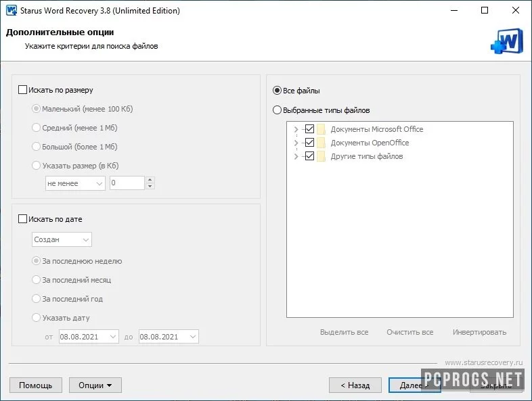Image resolution: width=532 pixels, height=401 pixels.
Task: Go back with the < Назад button
Action: click(x=355, y=385)
